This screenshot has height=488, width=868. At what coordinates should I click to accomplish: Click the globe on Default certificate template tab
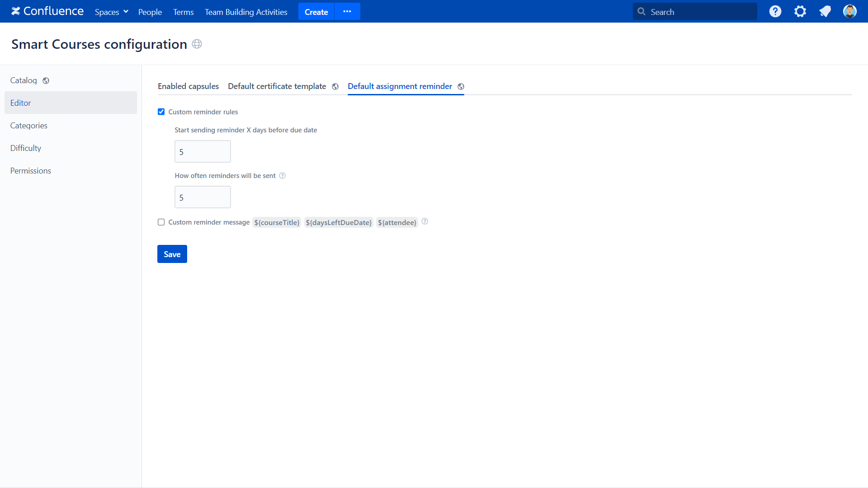[x=335, y=86]
